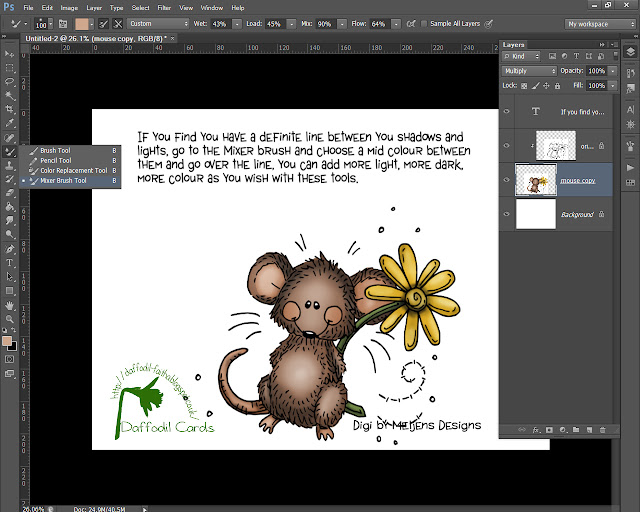Toggle clean brush after each stroke
Image resolution: width=640 pixels, height=512 pixels.
pyautogui.click(x=118, y=24)
